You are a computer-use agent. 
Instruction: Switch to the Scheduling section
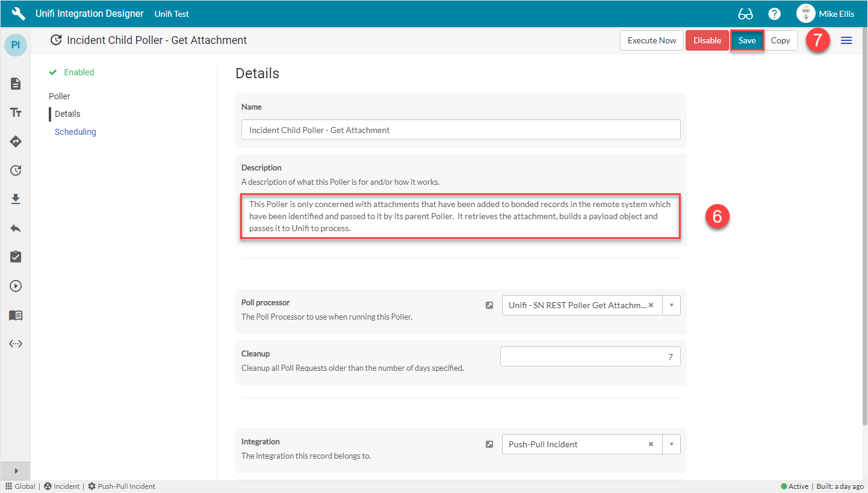click(x=75, y=131)
